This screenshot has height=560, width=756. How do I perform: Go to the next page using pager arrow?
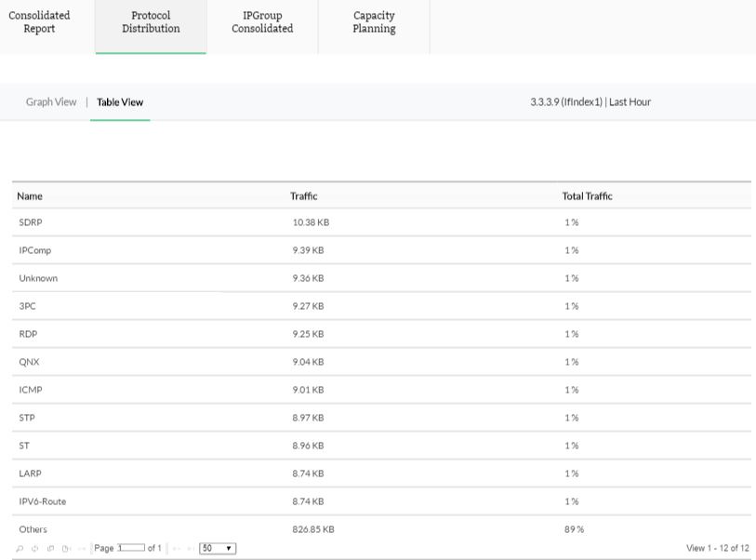click(176, 549)
